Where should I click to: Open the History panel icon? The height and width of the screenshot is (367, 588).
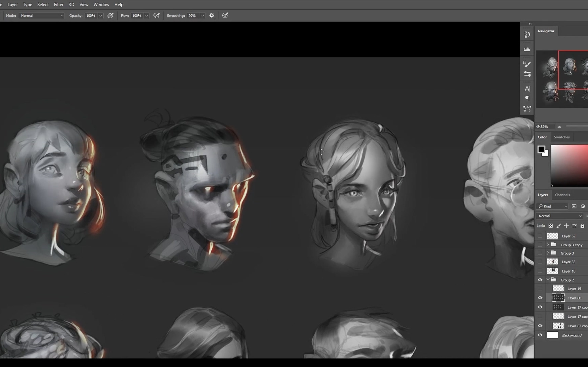click(x=527, y=35)
